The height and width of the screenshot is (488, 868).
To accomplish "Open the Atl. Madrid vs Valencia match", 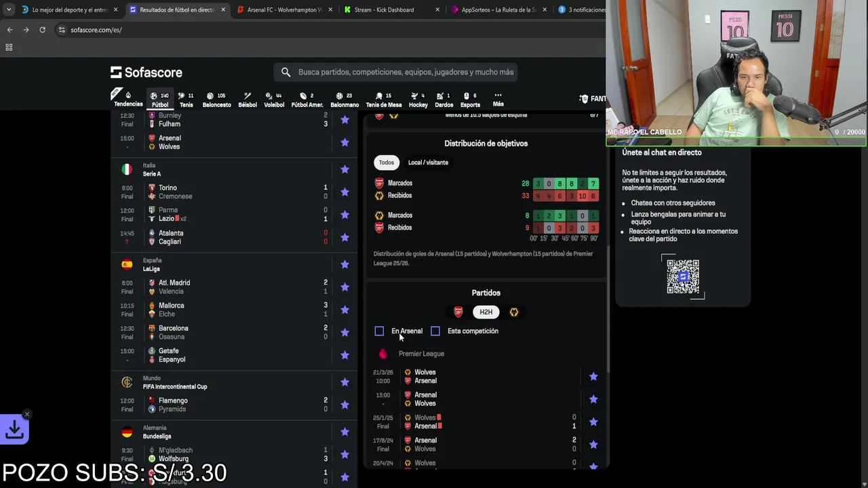I will tap(234, 287).
